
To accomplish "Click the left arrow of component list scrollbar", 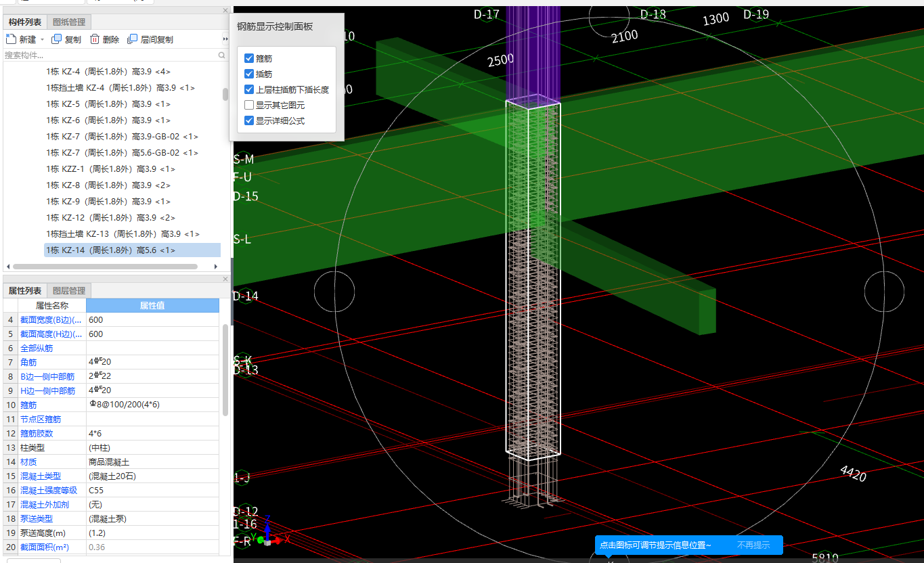I will point(7,267).
